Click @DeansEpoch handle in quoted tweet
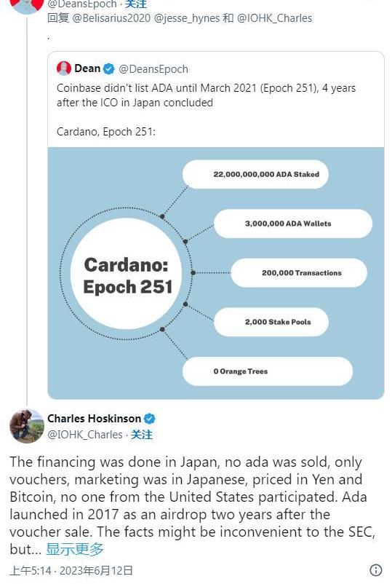 153,69
